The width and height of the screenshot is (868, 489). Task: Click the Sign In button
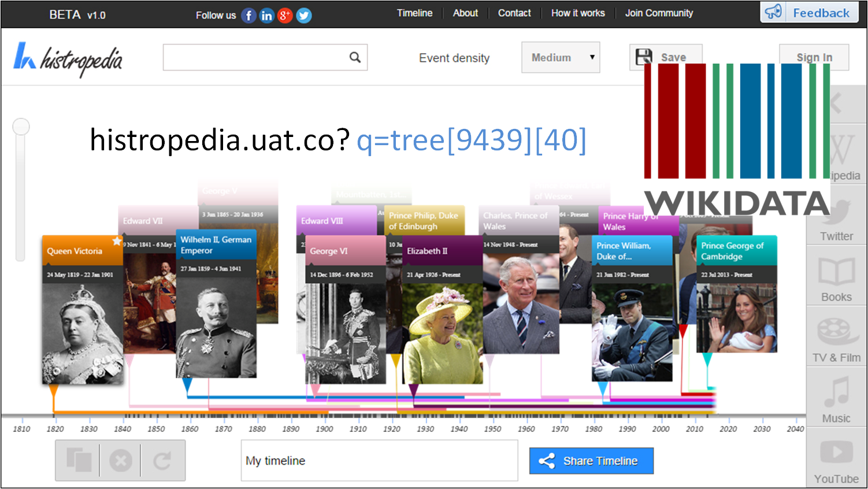coord(814,57)
